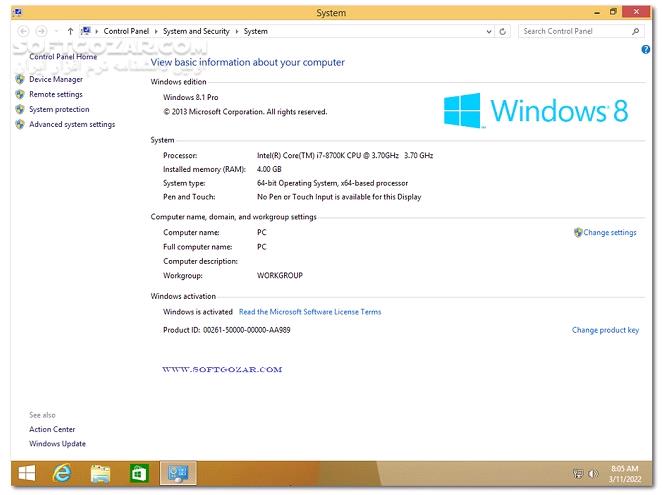The width and height of the screenshot is (663, 495).
Task: Expand chevron before Control Panel breadcrumb
Action: point(97,31)
